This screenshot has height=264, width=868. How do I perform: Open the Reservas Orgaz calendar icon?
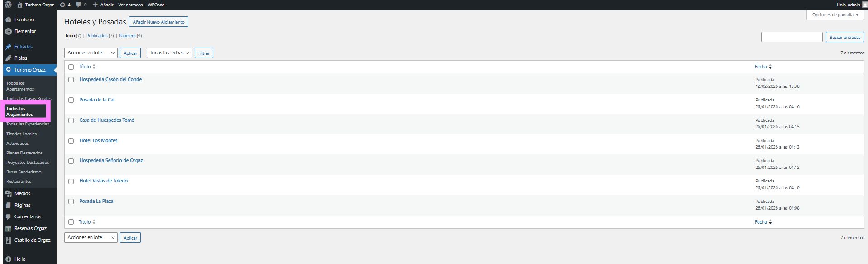(x=8, y=229)
